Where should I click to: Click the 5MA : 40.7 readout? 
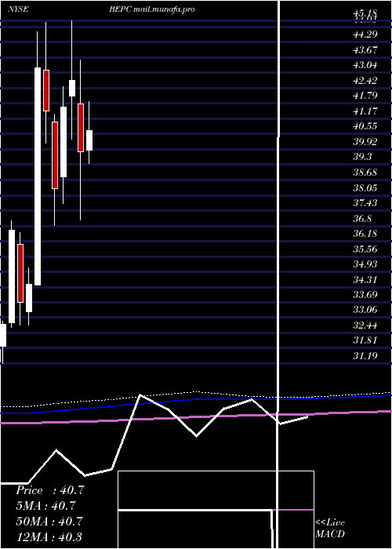pos(45,506)
